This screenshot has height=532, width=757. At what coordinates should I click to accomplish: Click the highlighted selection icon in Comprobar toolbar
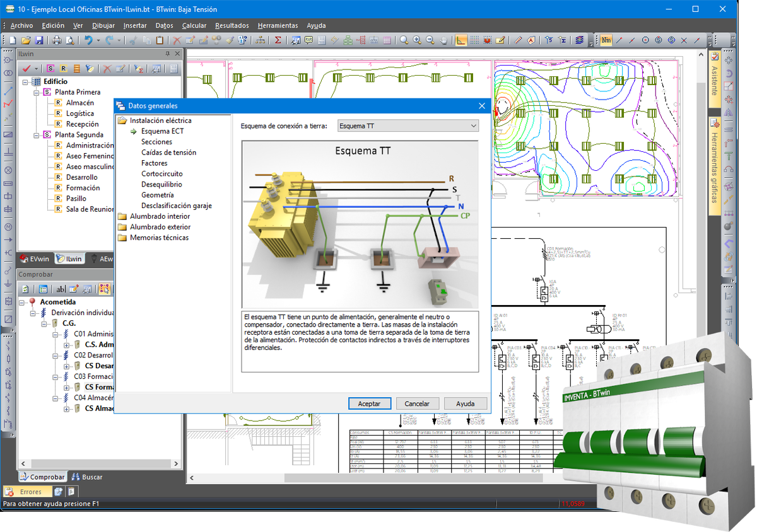tap(105, 289)
